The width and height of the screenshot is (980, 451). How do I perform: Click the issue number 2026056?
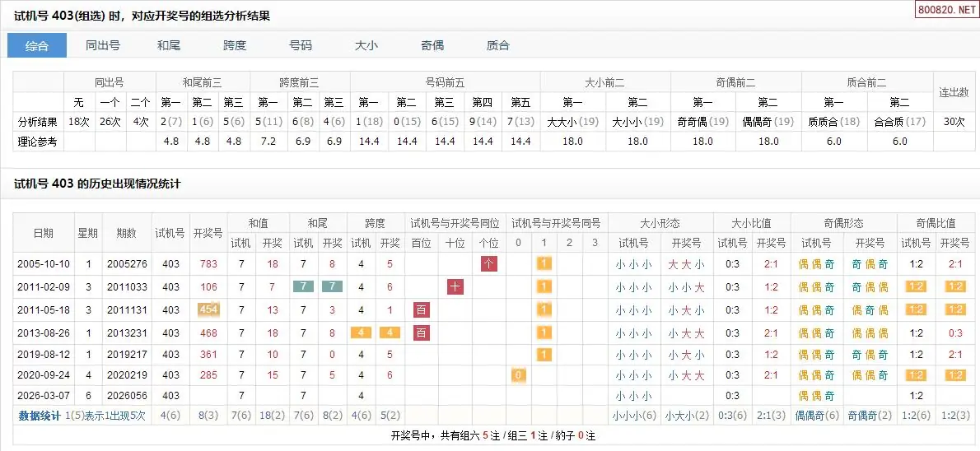pos(126,396)
